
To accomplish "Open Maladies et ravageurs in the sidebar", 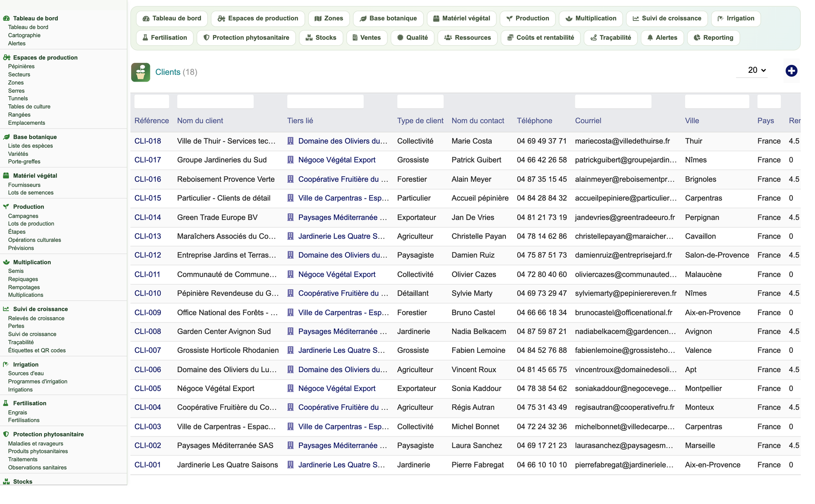I will point(36,443).
